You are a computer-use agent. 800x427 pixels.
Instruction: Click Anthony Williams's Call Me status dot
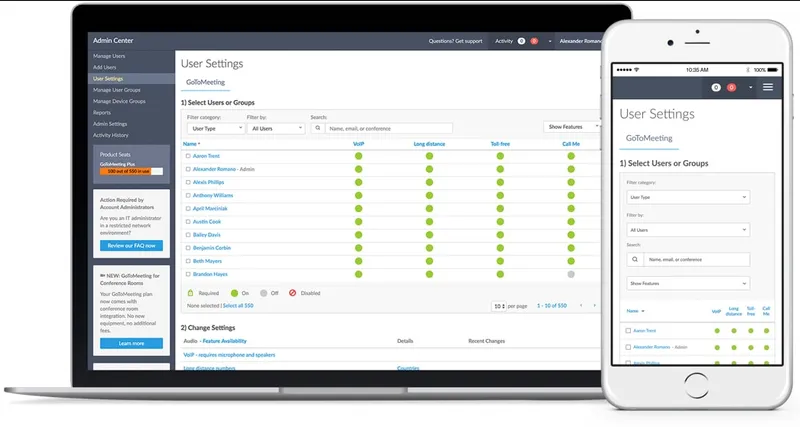[571, 195]
